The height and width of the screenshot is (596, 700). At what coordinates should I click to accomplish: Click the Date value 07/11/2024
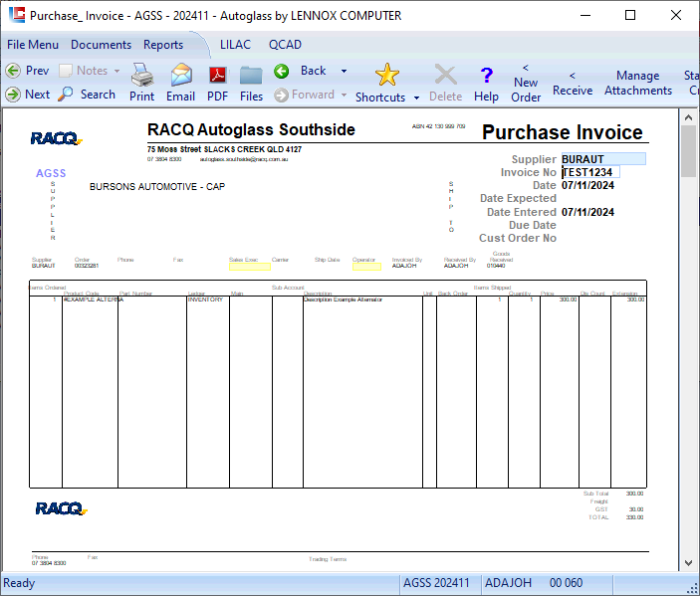587,186
